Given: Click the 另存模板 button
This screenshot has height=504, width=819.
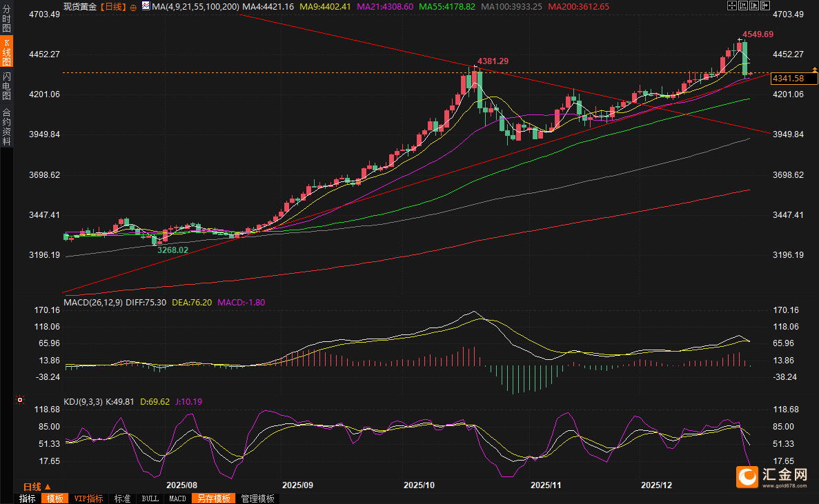Looking at the screenshot, I should click(x=213, y=498).
